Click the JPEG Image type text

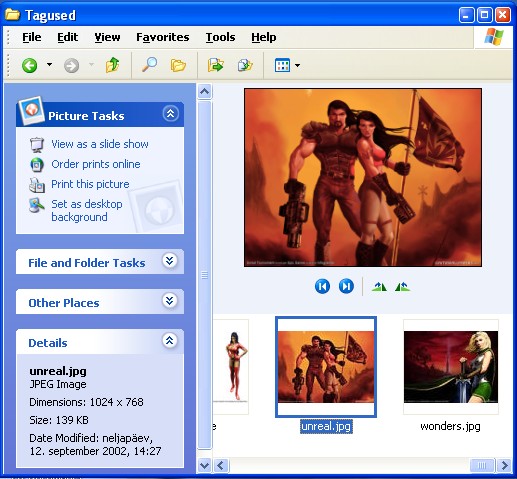tap(58, 384)
